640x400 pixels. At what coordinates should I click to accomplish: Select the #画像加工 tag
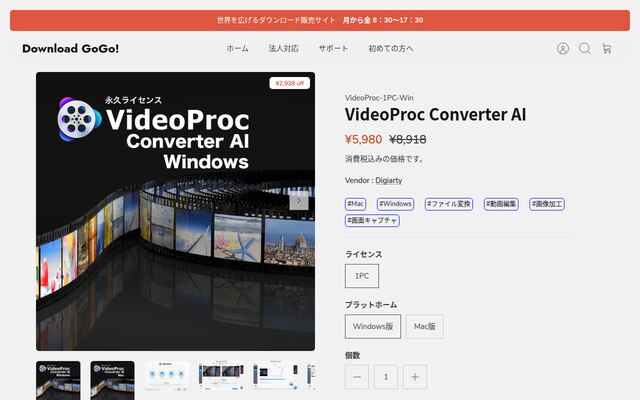click(547, 204)
